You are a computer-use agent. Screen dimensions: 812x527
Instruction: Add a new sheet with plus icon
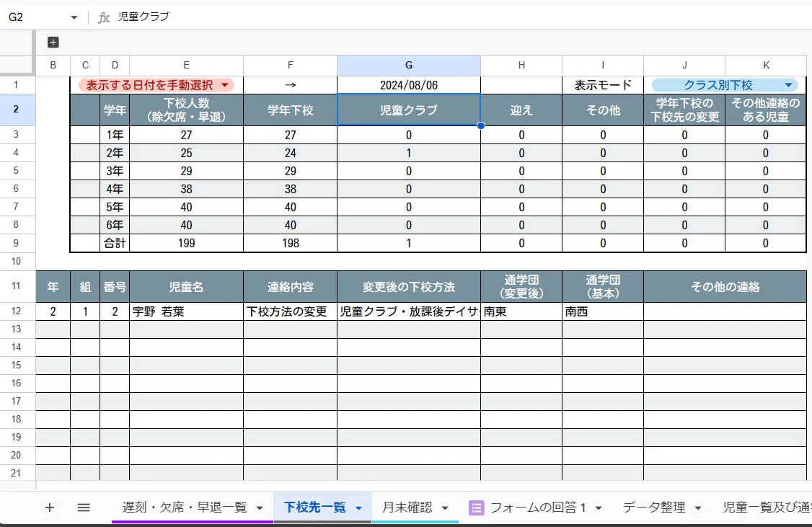[49, 508]
